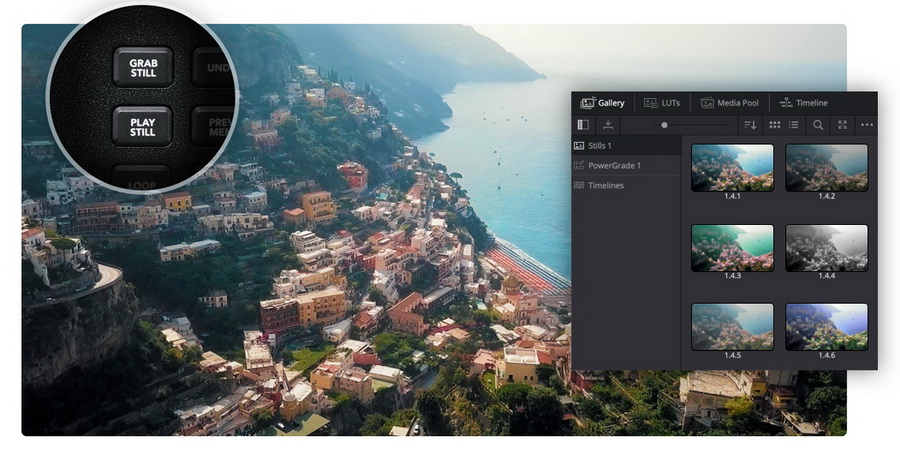Click the Gallery tab icon

coord(587,103)
